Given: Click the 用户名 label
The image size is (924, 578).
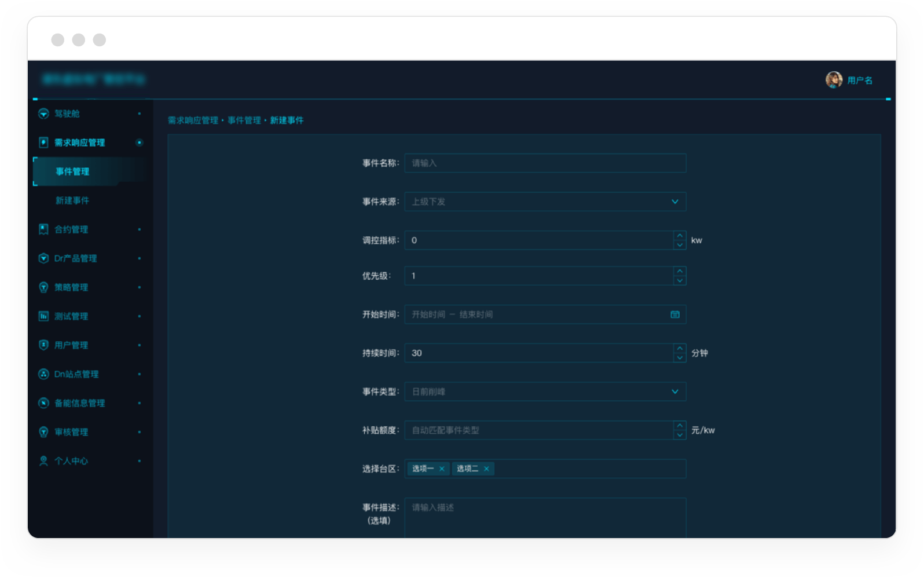Looking at the screenshot, I should pyautogui.click(x=860, y=81).
